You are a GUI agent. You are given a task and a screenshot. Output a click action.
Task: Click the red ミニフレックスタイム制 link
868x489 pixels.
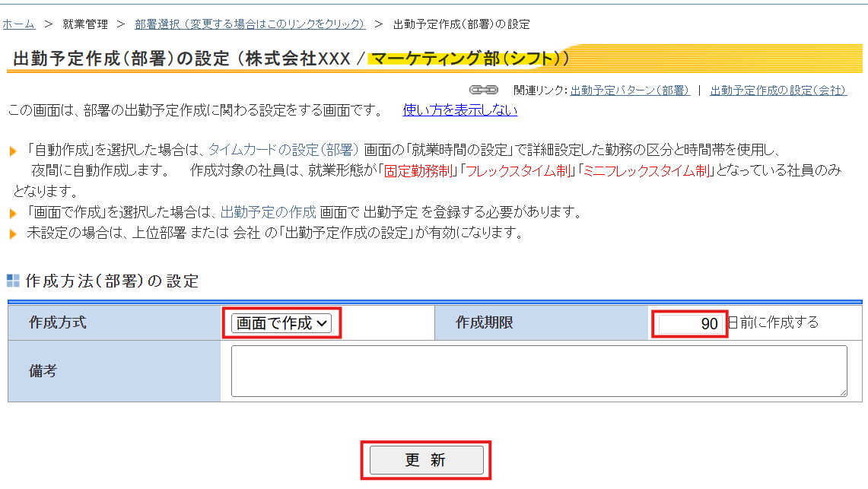click(x=645, y=171)
